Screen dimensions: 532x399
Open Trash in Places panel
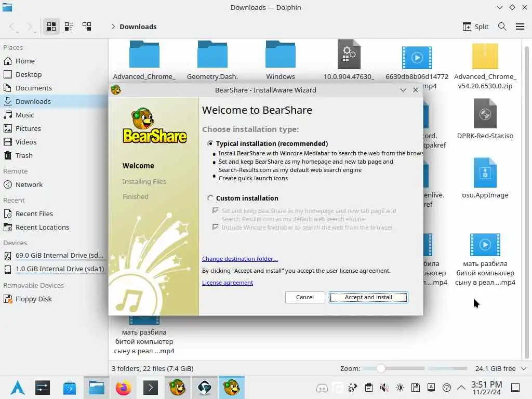tap(54, 156)
